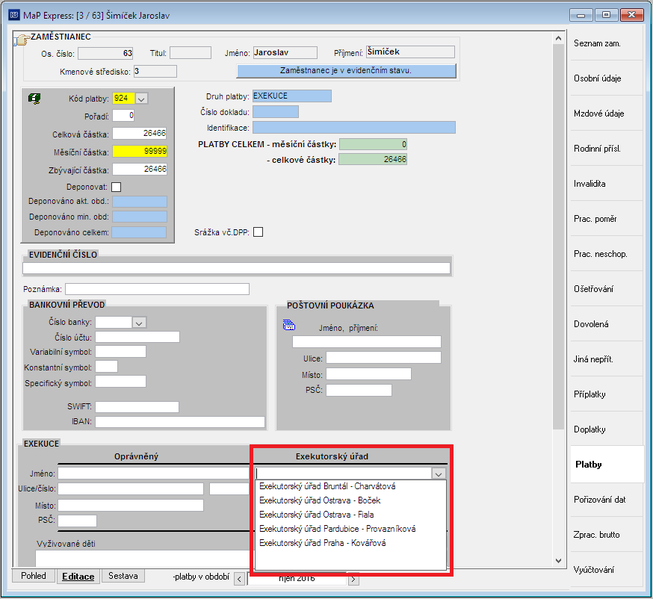This screenshot has height=599, width=653.
Task: Go to next period with right arrow
Action: point(354,579)
